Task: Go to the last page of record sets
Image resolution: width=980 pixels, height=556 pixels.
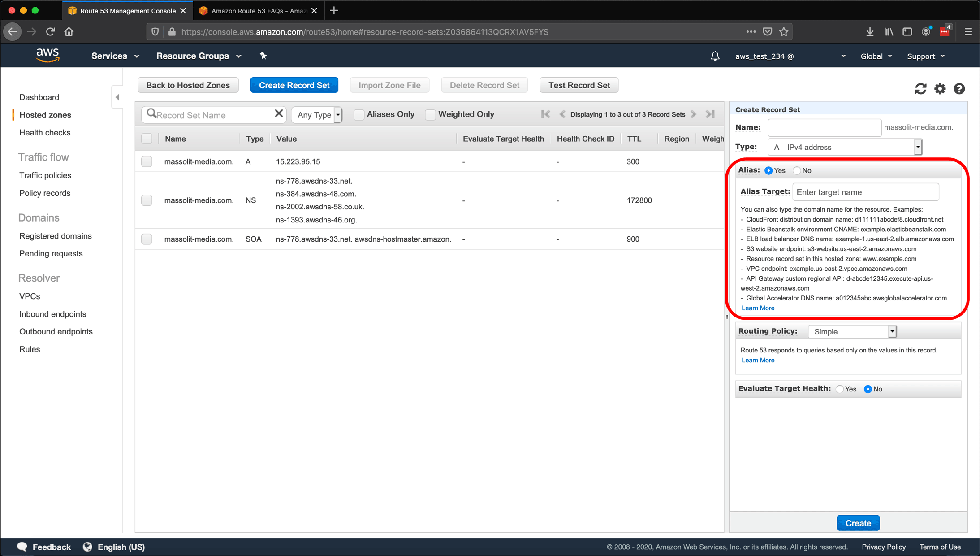Action: pos(710,114)
